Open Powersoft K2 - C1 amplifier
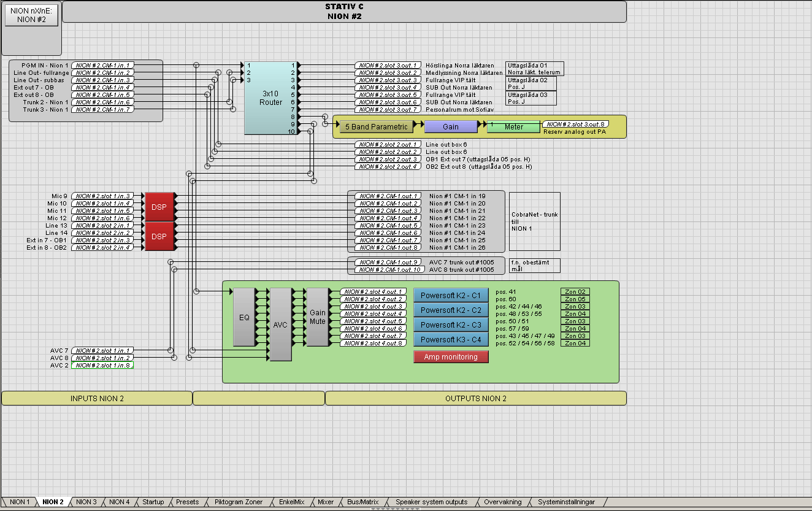The width and height of the screenshot is (812, 511). (451, 295)
